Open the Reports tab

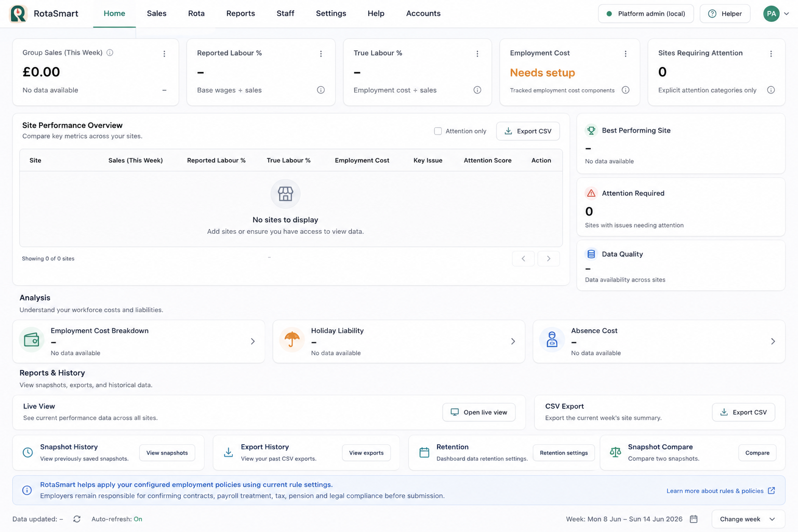241,14
